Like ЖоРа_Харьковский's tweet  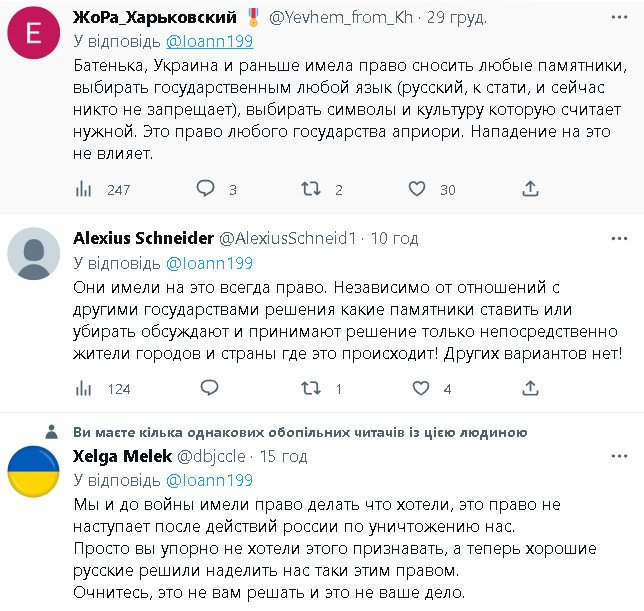click(x=418, y=188)
